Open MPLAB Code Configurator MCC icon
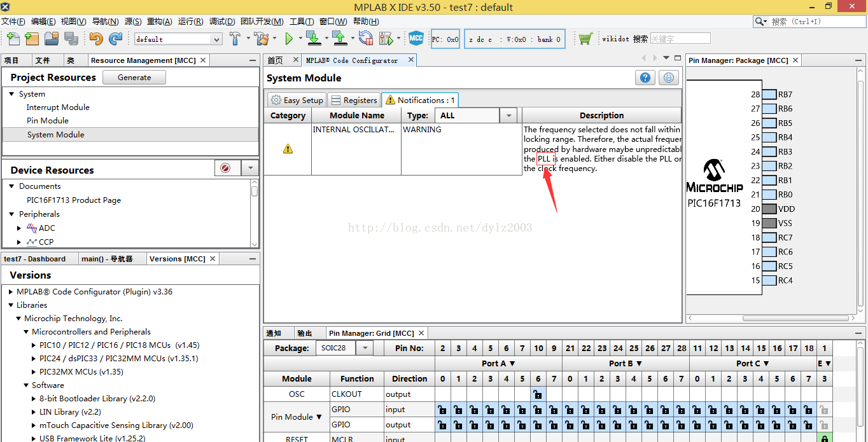Viewport: 868px width, 442px height. (416, 39)
